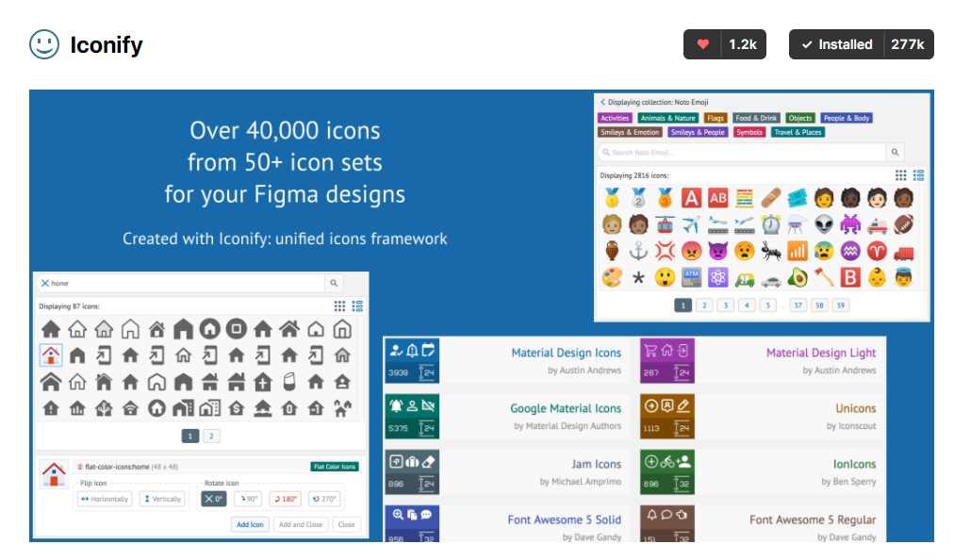Select the home icon with dollar sign
This screenshot has width=954, height=560.
coord(236,408)
